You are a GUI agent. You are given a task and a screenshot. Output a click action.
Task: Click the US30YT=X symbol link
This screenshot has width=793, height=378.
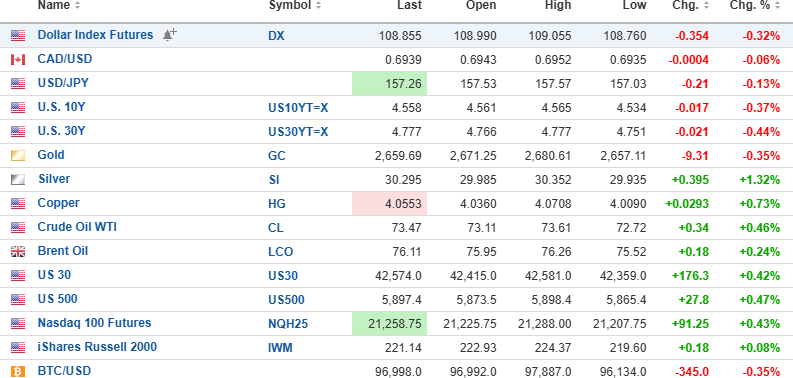tap(298, 132)
